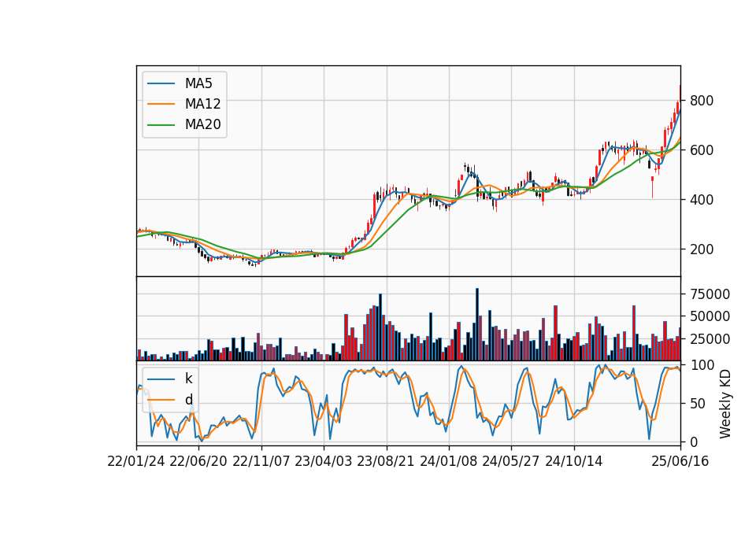Viewport: 756px width, 543px height.
Task: Click the k legend label
Action: 188,379
